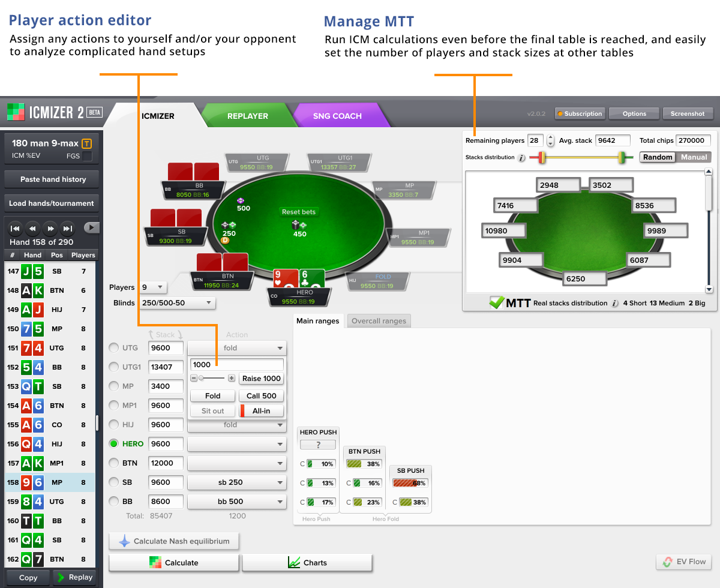Screen dimensions: 720x588
Task: Click the minus icon of raise slider
Action: (x=194, y=378)
